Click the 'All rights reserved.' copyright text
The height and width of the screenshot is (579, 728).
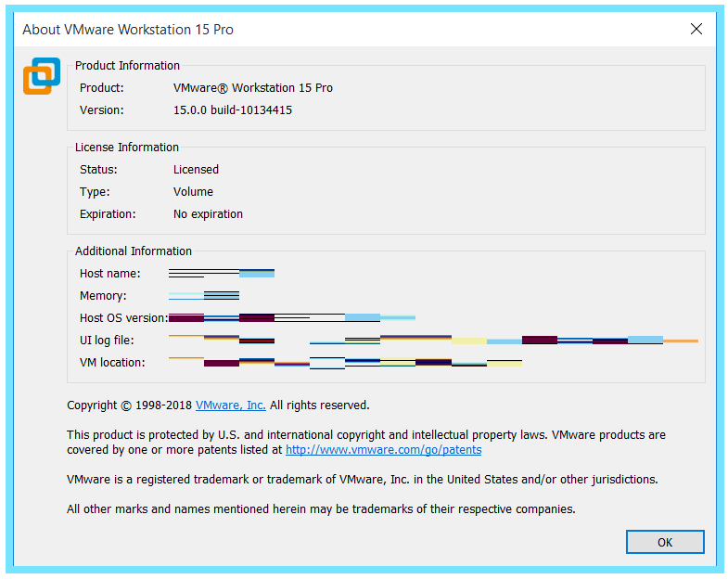(x=319, y=405)
